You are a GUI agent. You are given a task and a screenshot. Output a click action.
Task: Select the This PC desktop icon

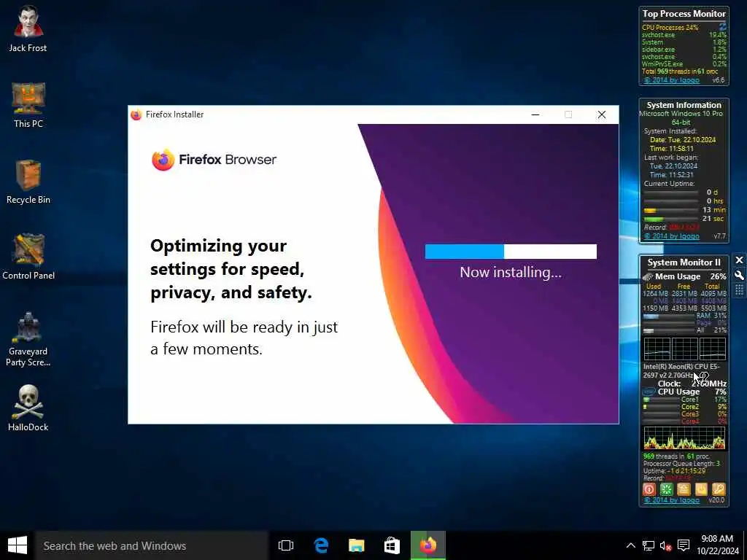pos(28,105)
